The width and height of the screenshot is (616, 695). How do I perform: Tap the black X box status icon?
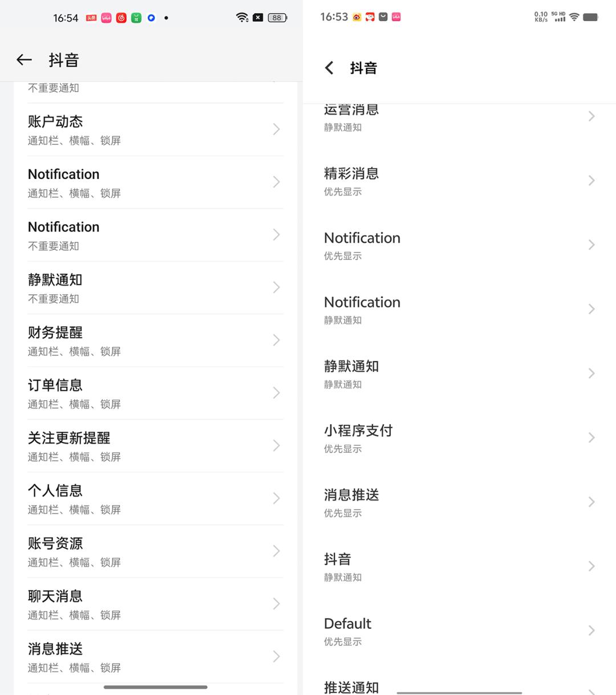click(258, 18)
